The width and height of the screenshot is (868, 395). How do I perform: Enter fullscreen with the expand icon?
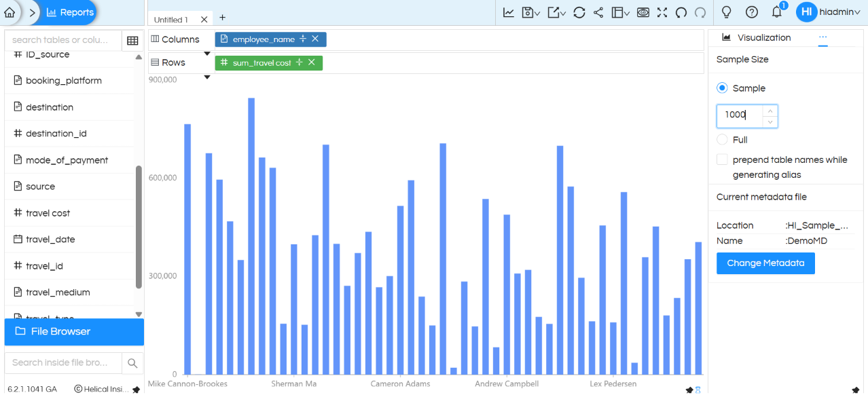coord(662,12)
